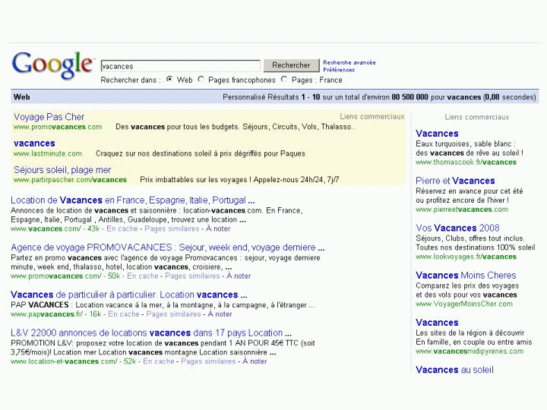Click the www.vacances.com/ result URL text

click(46, 229)
